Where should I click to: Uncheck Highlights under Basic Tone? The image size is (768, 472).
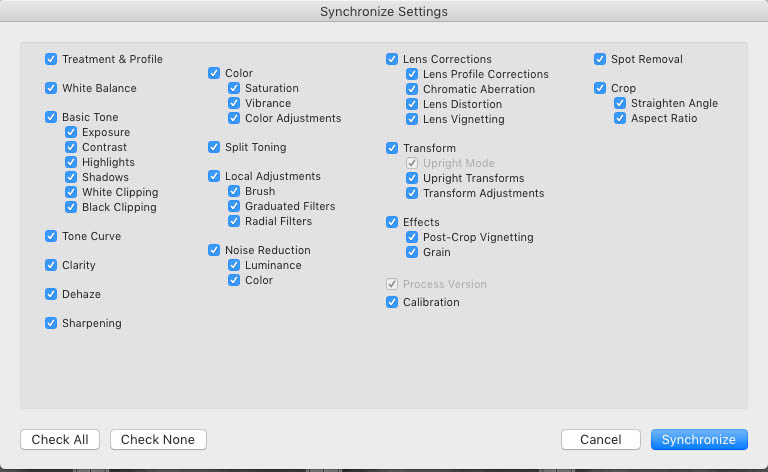pyautogui.click(x=71, y=162)
